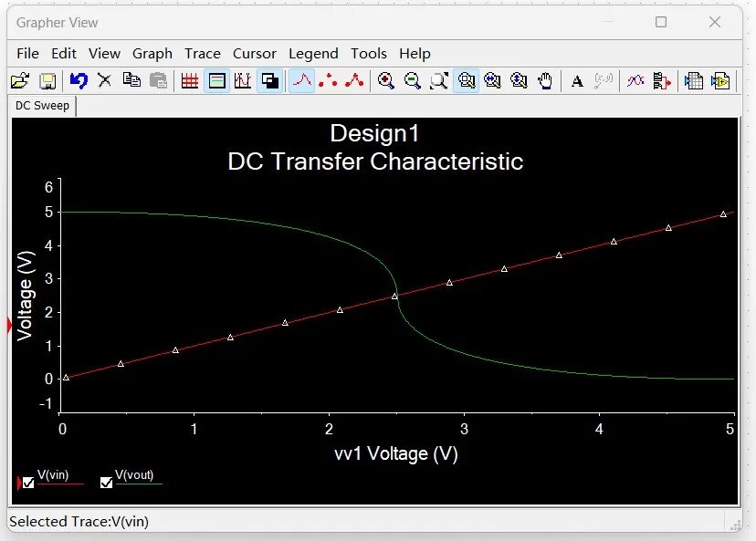Viewport: 756px width, 541px height.
Task: Click the vertical Voltage (V) axis label
Action: [x=25, y=296]
